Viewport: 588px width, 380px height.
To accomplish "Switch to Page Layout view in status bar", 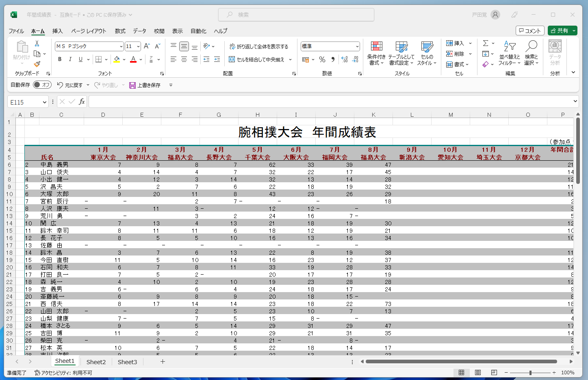I will tap(478, 372).
